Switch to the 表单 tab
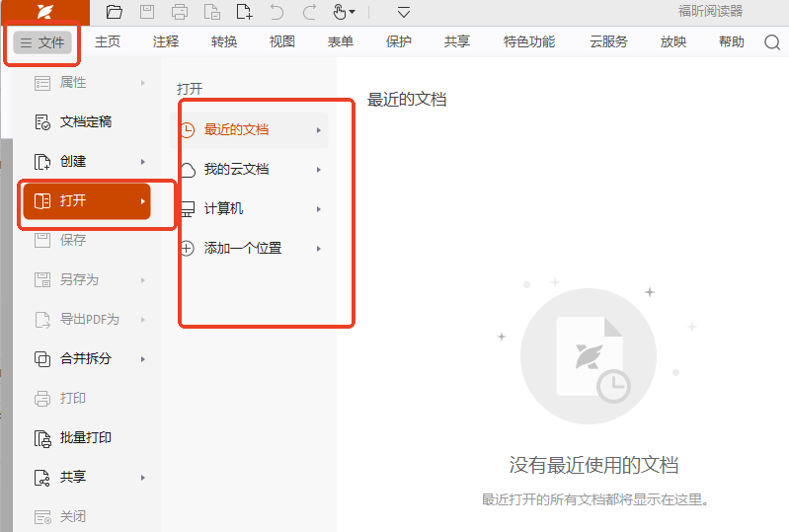This screenshot has height=532, width=789. (x=341, y=41)
